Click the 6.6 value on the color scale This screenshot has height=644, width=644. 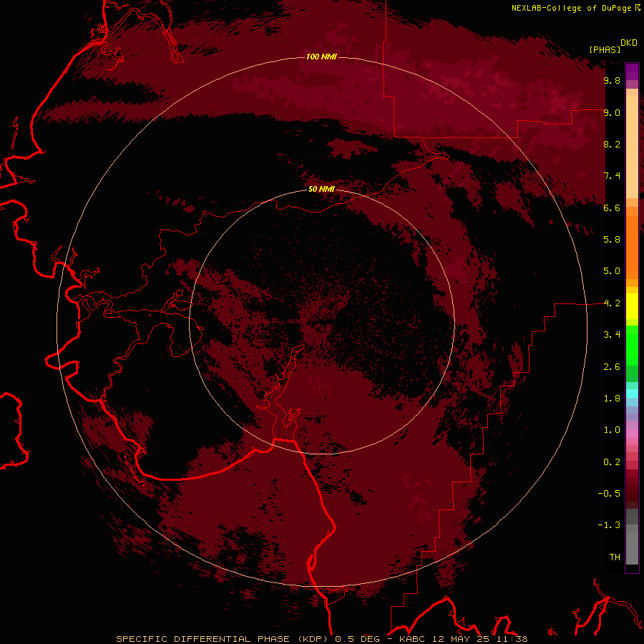(612, 208)
